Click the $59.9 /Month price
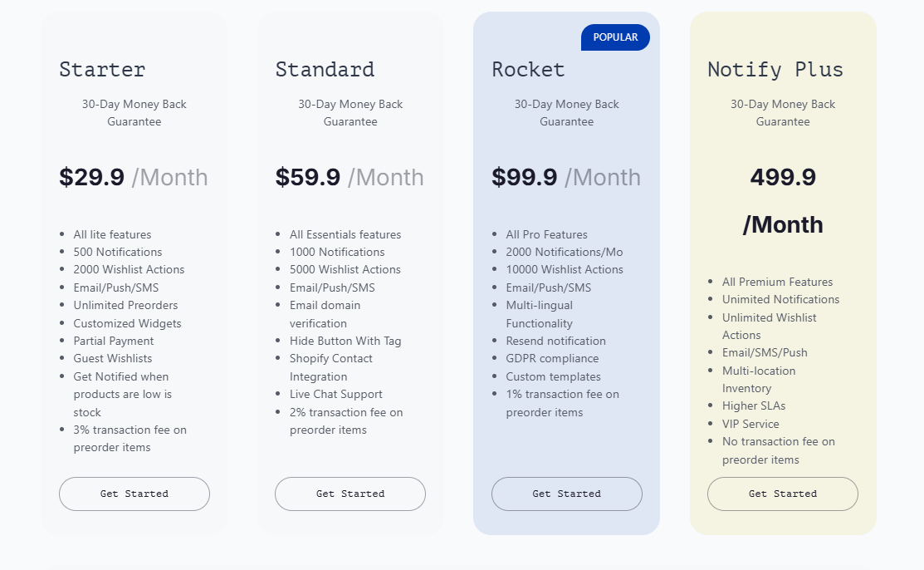The width and height of the screenshot is (924, 570). 349,177
